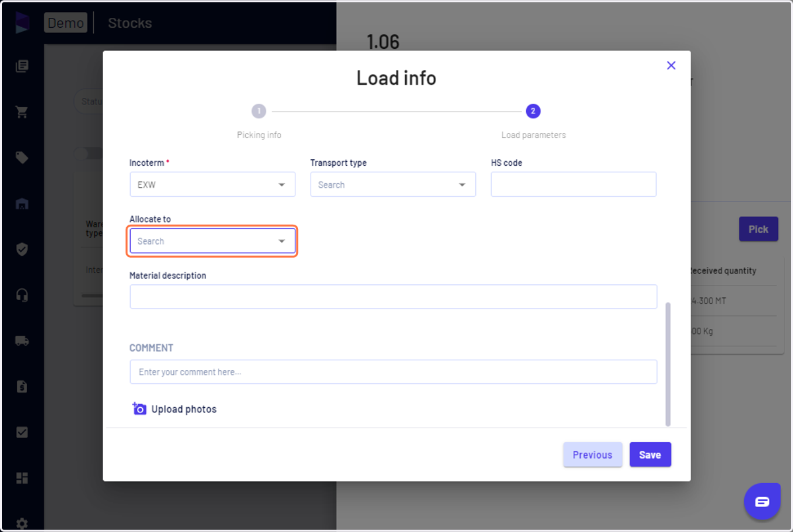Image resolution: width=793 pixels, height=532 pixels.
Task: Open the truck shipping sidebar icon
Action: pos(22,341)
